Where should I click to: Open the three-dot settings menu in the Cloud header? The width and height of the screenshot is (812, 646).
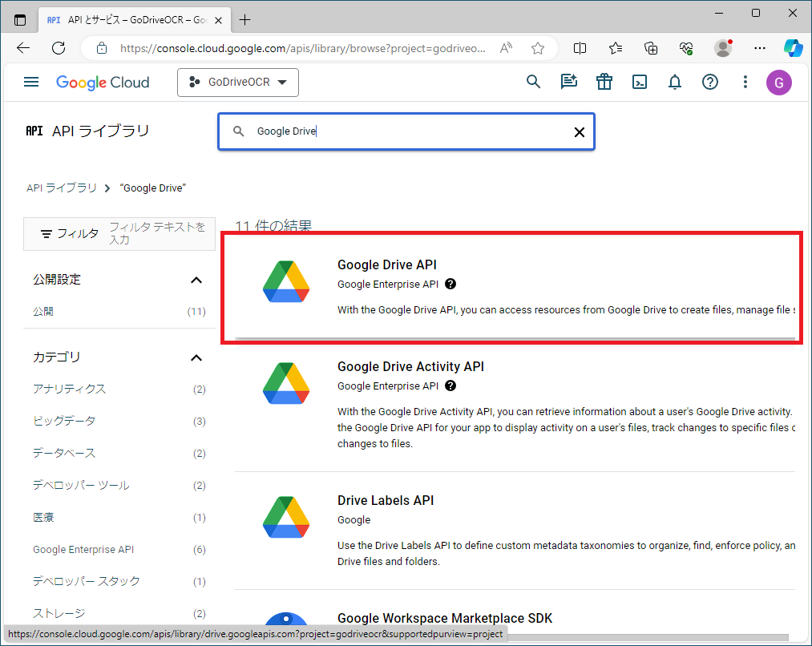click(745, 82)
